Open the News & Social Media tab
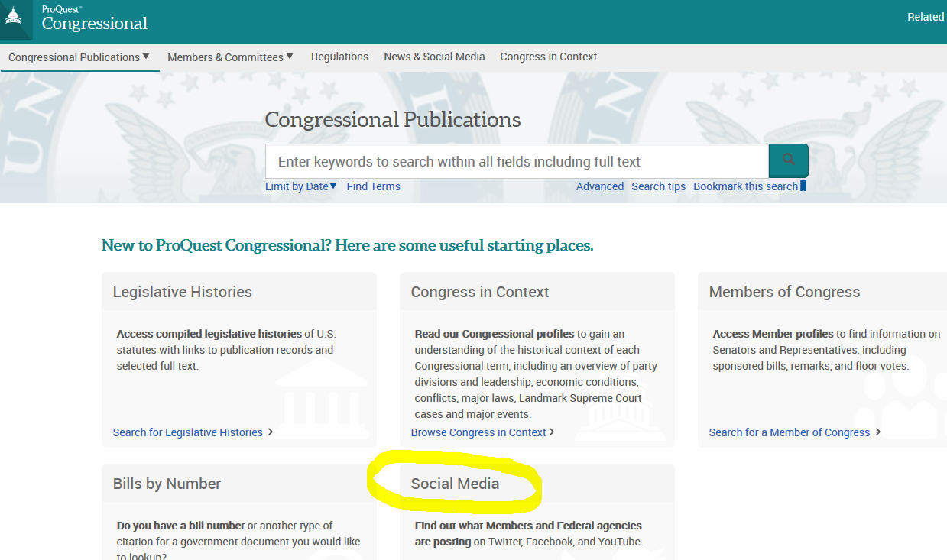Screen dimensions: 947x560 pyautogui.click(x=434, y=57)
